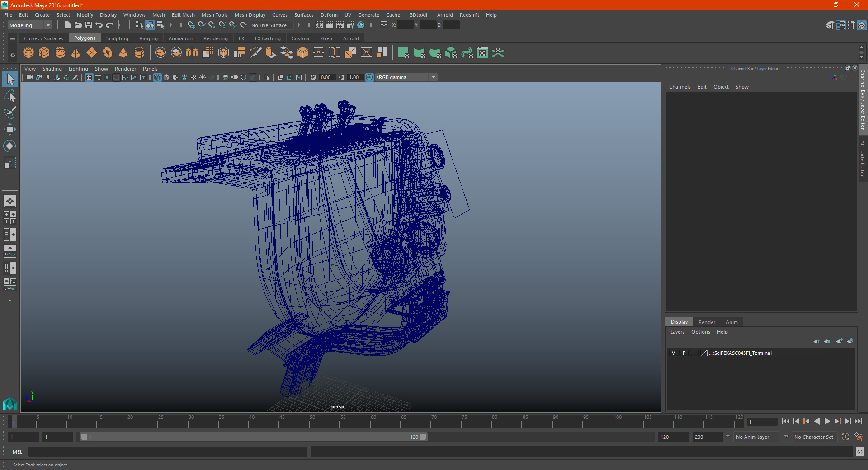Image resolution: width=868 pixels, height=470 pixels.
Task: Create a polygon plane from the shelf
Action: coord(92,53)
